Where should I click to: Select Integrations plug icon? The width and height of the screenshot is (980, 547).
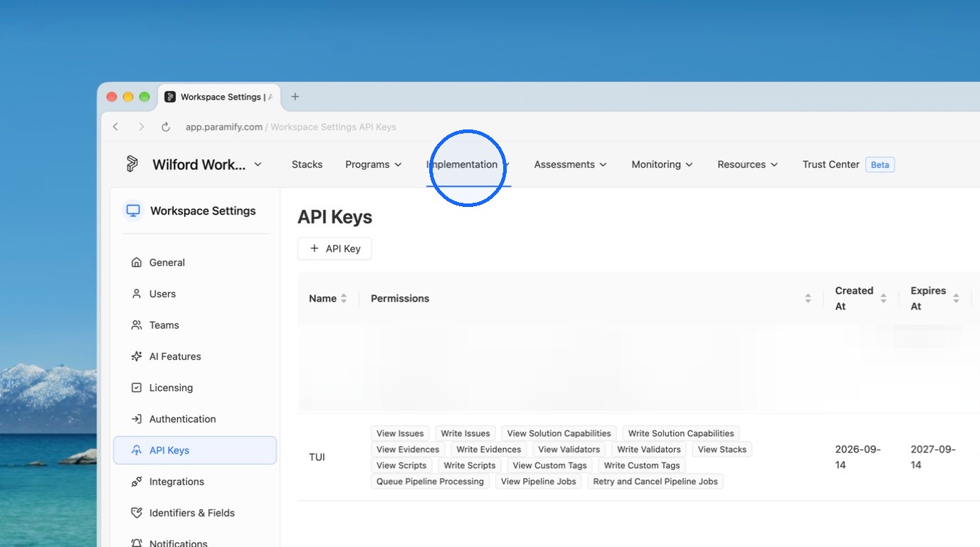click(x=137, y=482)
